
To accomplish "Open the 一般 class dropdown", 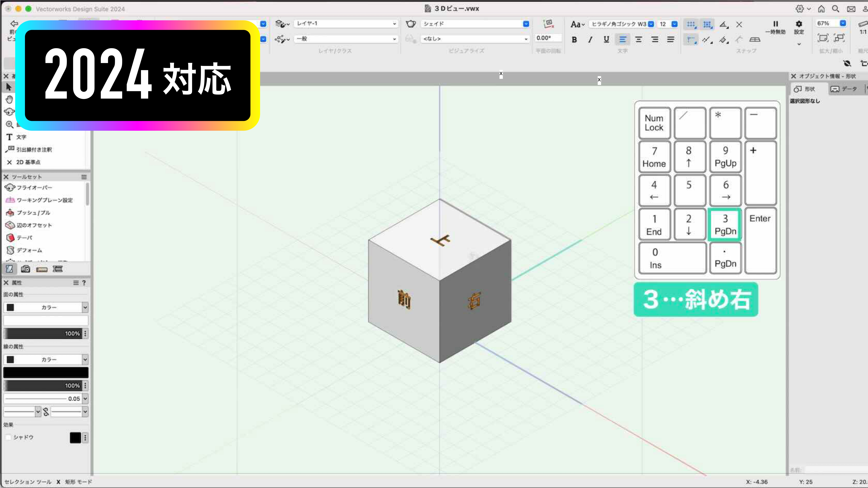I will pos(346,39).
